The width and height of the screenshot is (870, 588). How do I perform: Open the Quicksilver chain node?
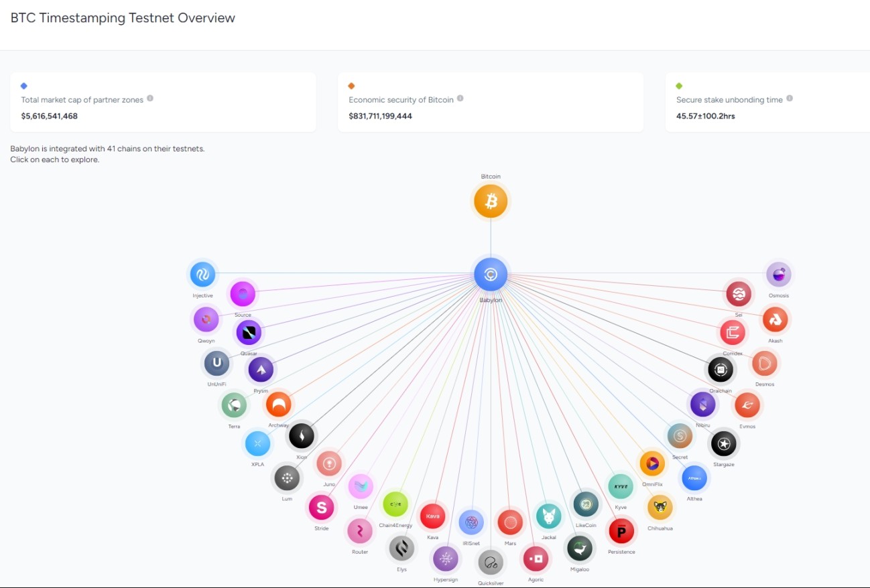[491, 563]
